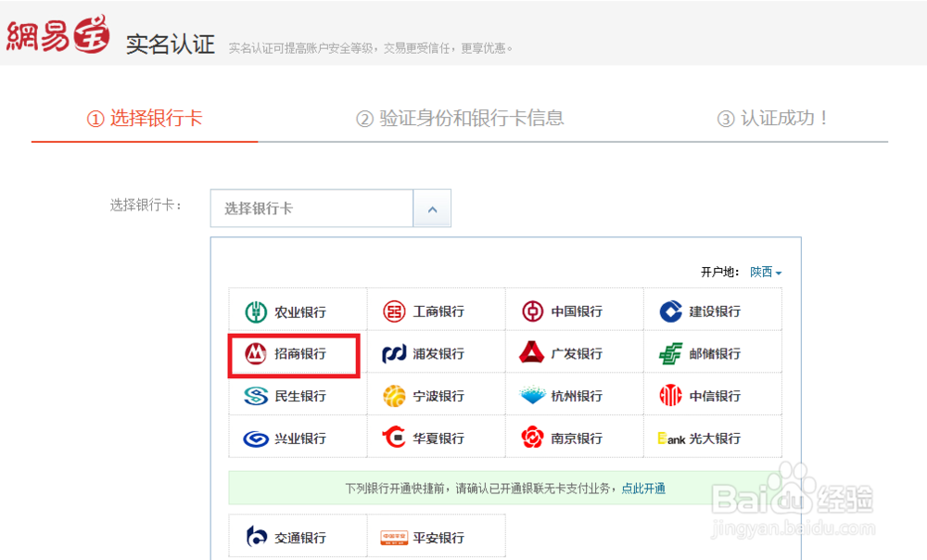Select the 工商银行 logo icon
This screenshot has width=927, height=560.
(394, 311)
